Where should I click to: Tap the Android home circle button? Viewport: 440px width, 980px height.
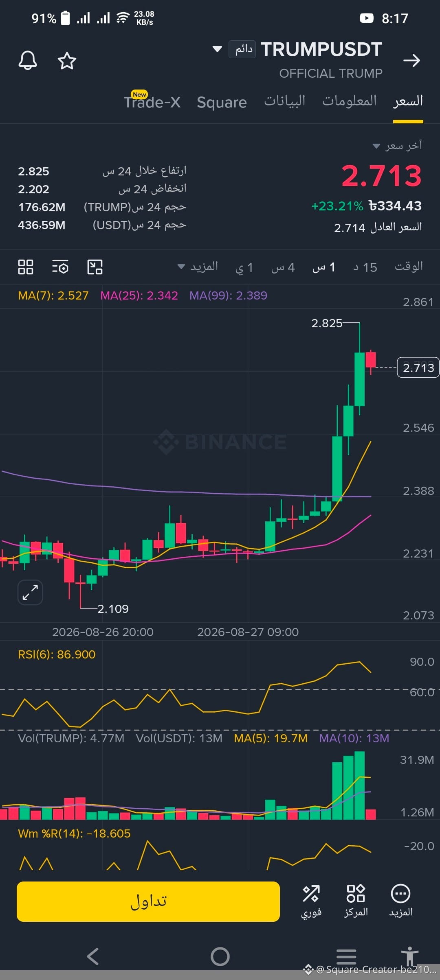point(220,956)
